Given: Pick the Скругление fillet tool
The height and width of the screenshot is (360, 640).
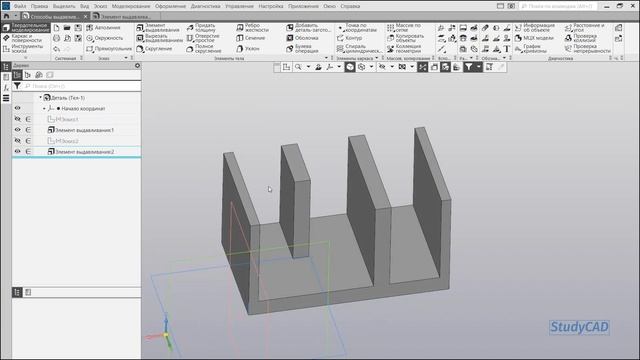Looking at the screenshot, I should pyautogui.click(x=154, y=49).
